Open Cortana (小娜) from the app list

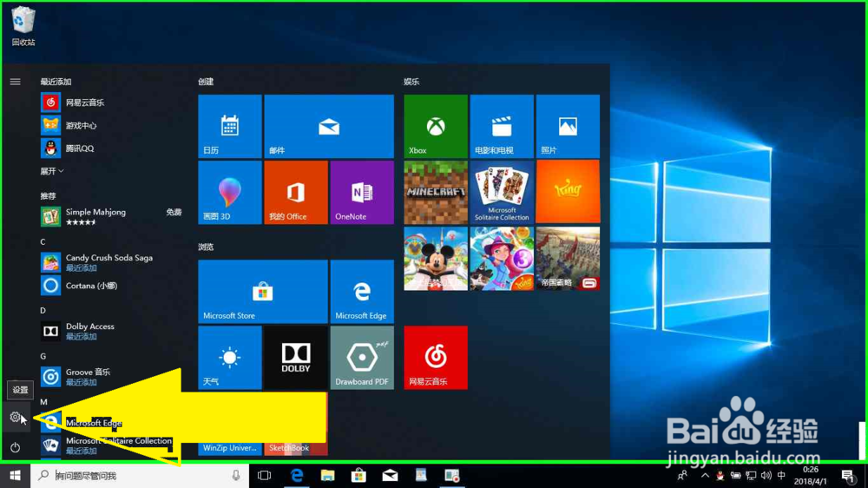point(111,286)
